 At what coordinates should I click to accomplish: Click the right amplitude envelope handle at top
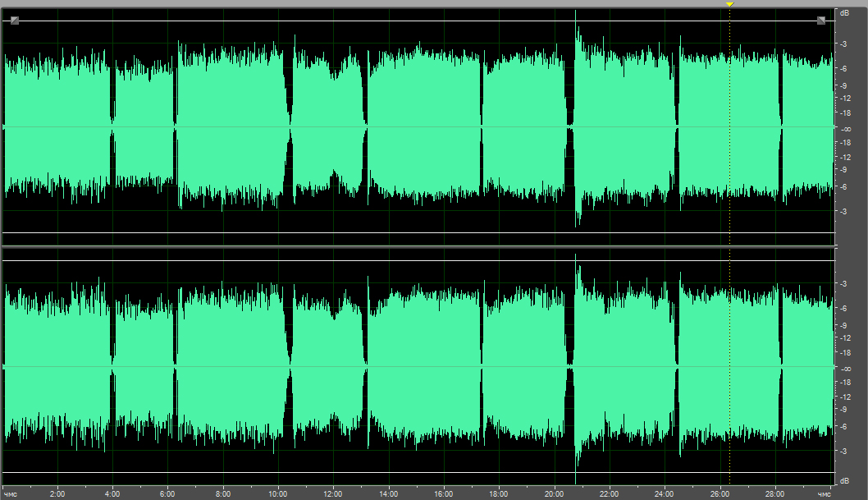(x=820, y=21)
